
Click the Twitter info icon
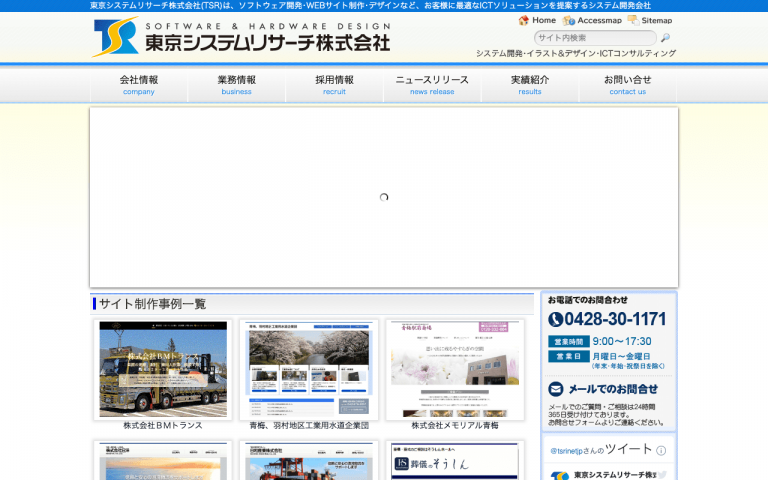click(x=661, y=451)
